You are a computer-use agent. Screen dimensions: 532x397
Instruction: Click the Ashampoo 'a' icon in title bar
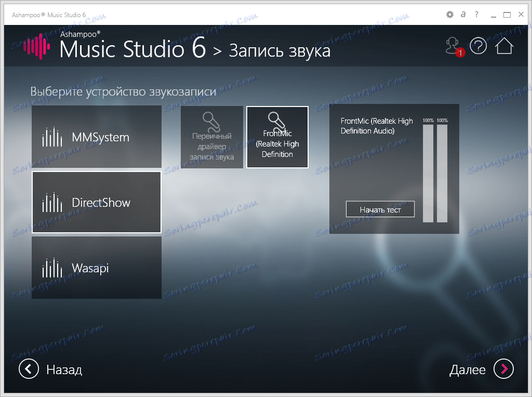point(463,14)
